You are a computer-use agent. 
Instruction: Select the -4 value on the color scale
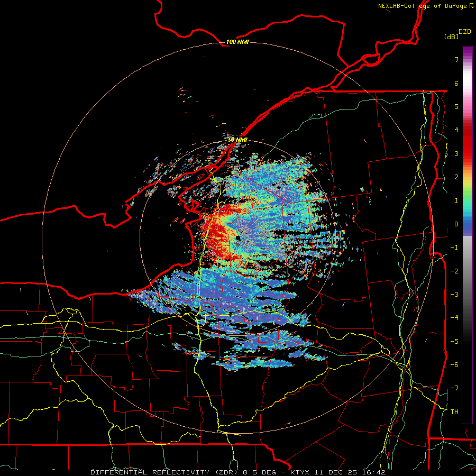coord(454,318)
